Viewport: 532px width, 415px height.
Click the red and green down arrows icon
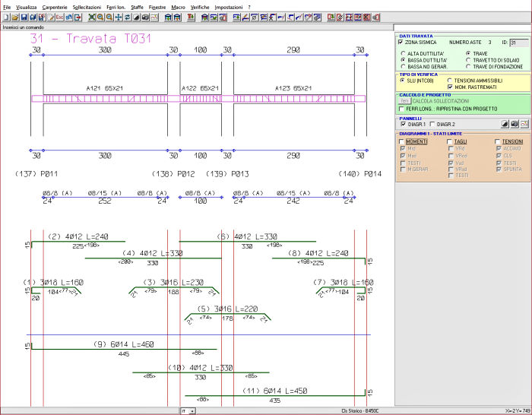pyautogui.click(x=191, y=17)
